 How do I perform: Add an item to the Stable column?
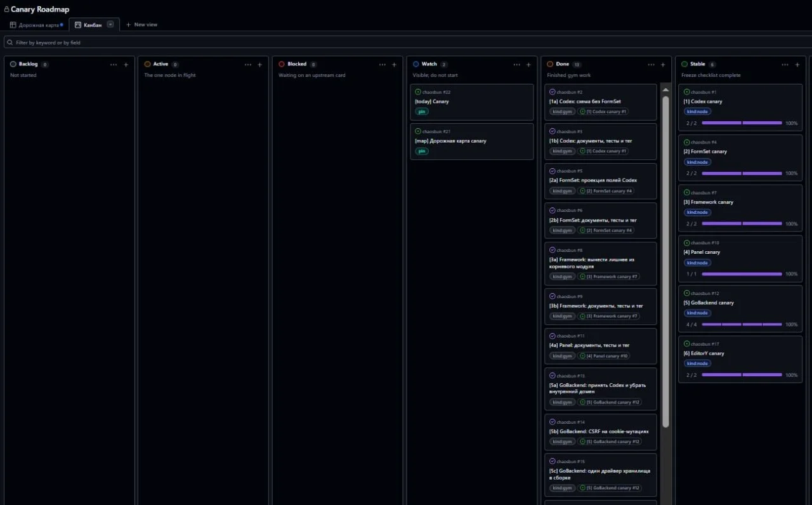pyautogui.click(x=797, y=64)
